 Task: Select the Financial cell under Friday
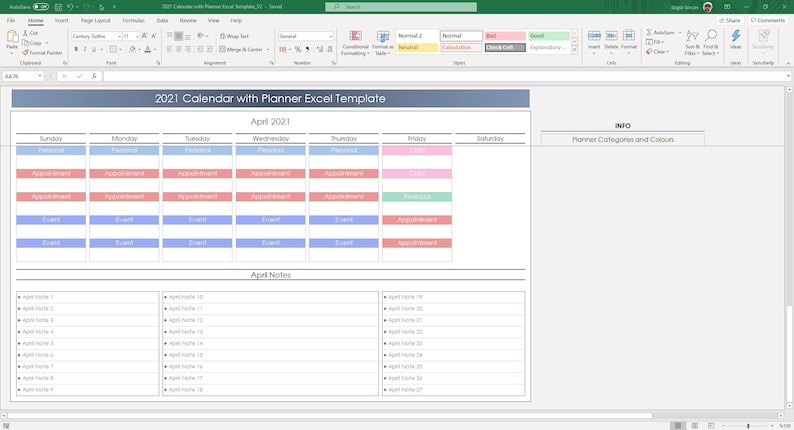click(417, 197)
